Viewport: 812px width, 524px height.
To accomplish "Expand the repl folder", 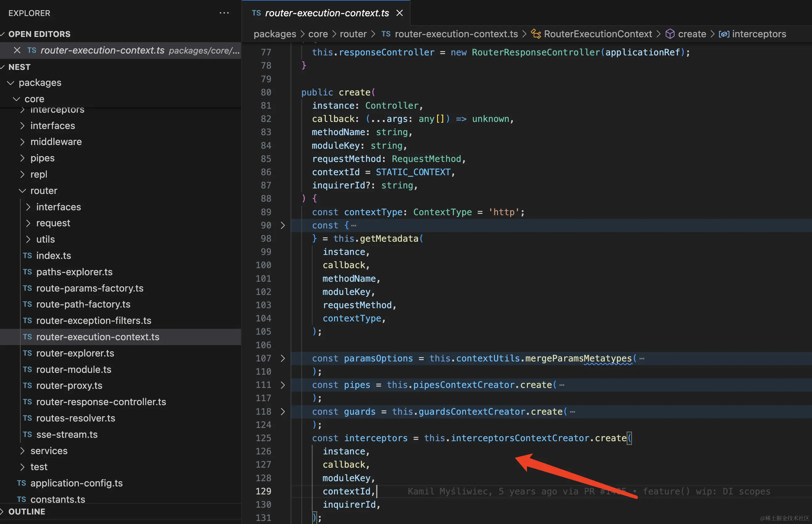I will [x=22, y=175].
